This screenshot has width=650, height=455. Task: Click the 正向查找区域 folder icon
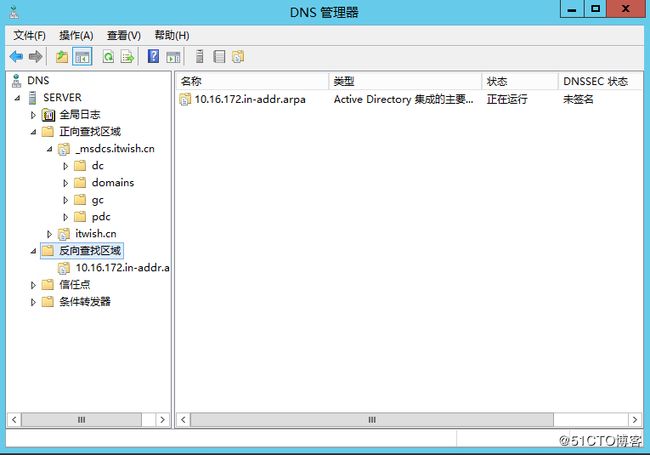coord(48,132)
